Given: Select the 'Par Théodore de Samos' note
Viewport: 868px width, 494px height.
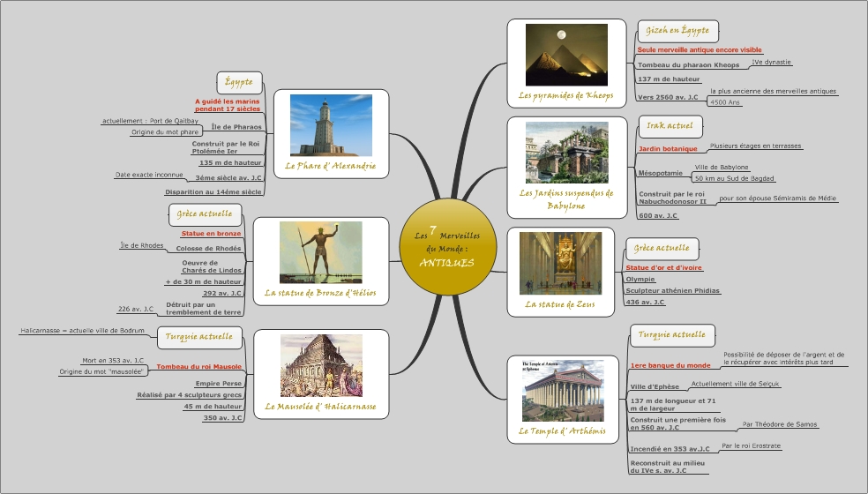Looking at the screenshot, I should click(x=779, y=424).
